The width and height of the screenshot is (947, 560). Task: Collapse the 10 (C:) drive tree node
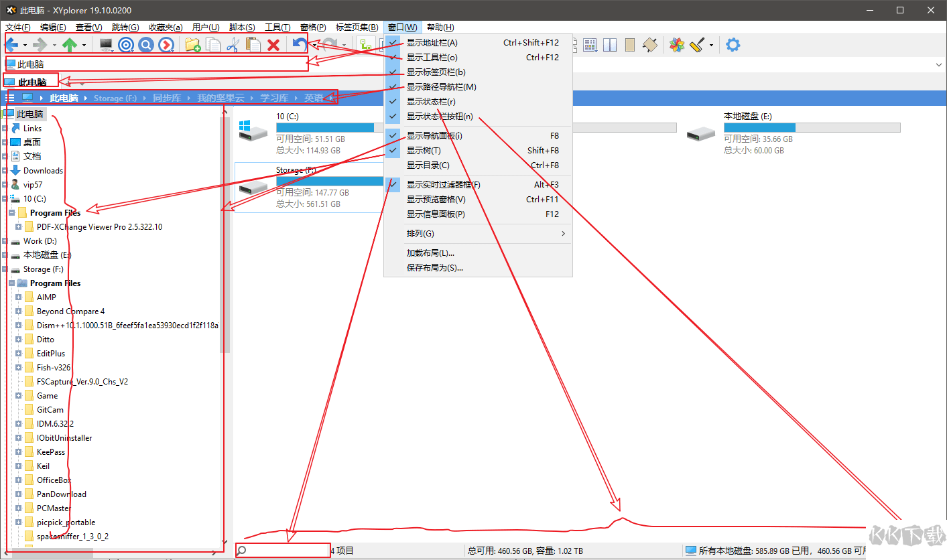5,198
